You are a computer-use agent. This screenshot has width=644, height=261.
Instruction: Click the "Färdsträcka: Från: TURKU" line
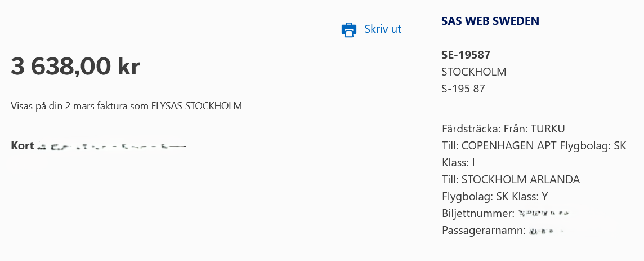pyautogui.click(x=503, y=129)
